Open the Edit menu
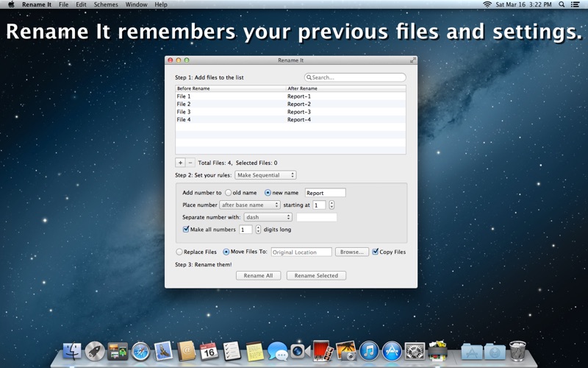 click(81, 4)
